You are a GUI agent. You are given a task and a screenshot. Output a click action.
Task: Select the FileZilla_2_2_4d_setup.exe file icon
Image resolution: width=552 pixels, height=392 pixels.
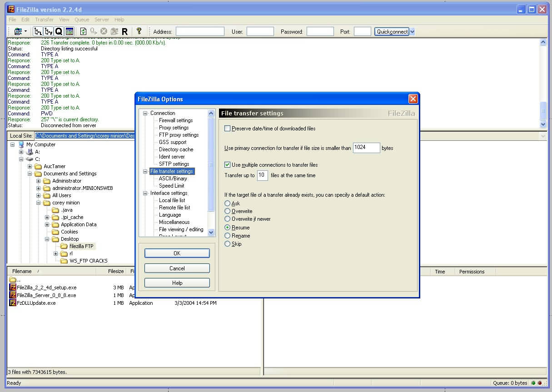point(13,288)
